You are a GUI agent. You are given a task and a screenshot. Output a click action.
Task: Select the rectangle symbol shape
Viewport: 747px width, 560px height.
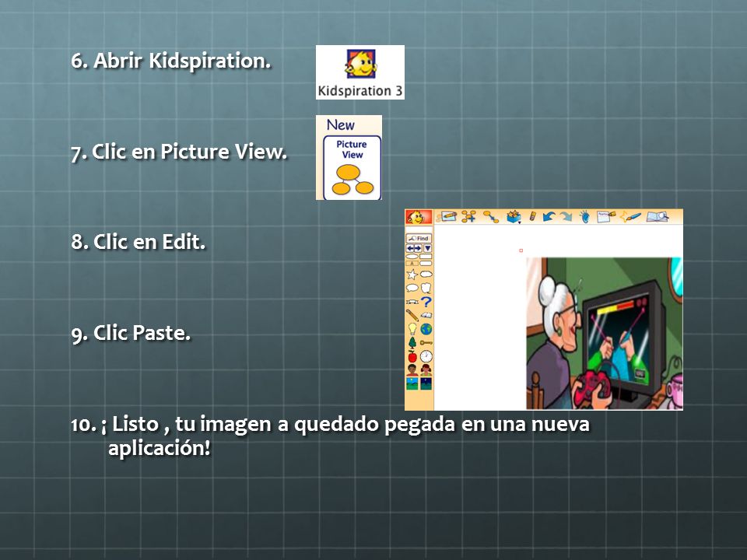click(x=426, y=256)
